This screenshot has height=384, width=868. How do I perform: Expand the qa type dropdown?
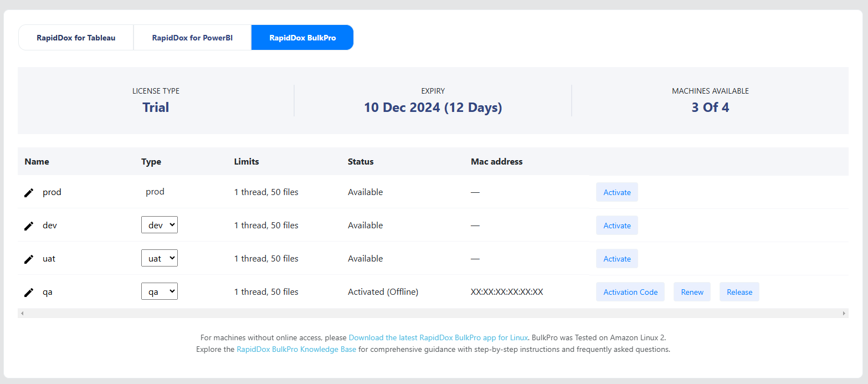[x=160, y=291]
